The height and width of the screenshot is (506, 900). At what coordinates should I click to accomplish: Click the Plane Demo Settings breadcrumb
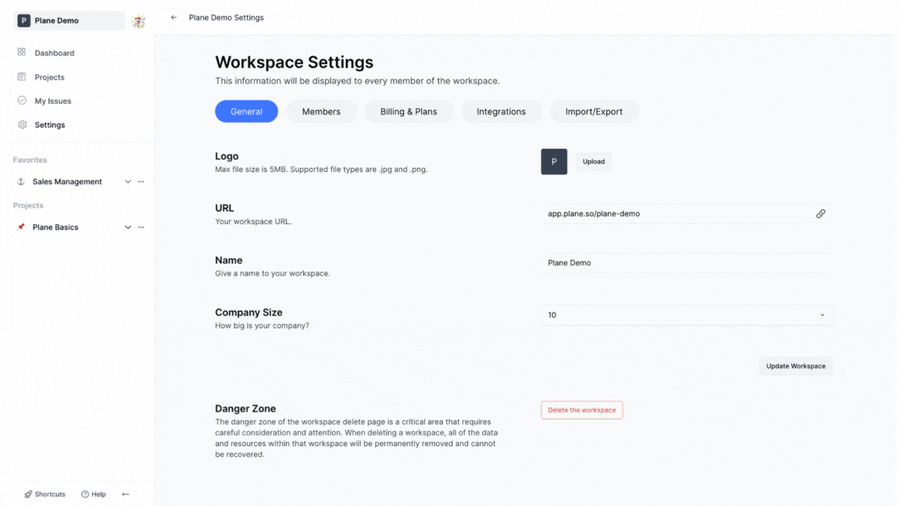226,18
